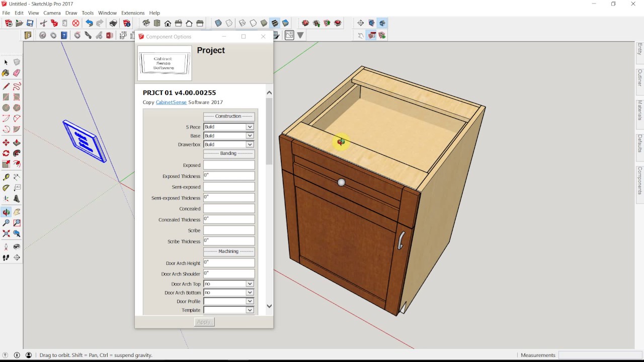Click the Undo arrow in toolbar
Screen dimensions: 644x362
pos(89,23)
